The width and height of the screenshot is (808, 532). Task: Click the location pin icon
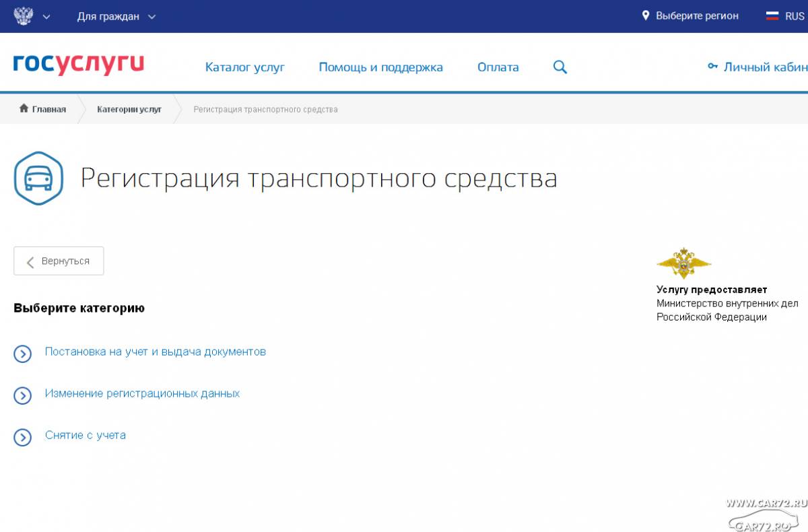pyautogui.click(x=646, y=15)
